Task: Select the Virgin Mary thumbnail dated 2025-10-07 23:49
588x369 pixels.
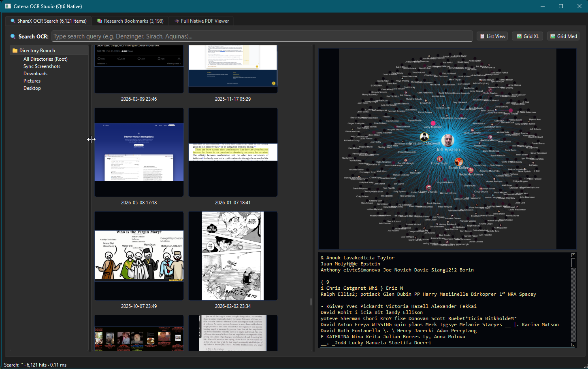Action: coord(139,256)
